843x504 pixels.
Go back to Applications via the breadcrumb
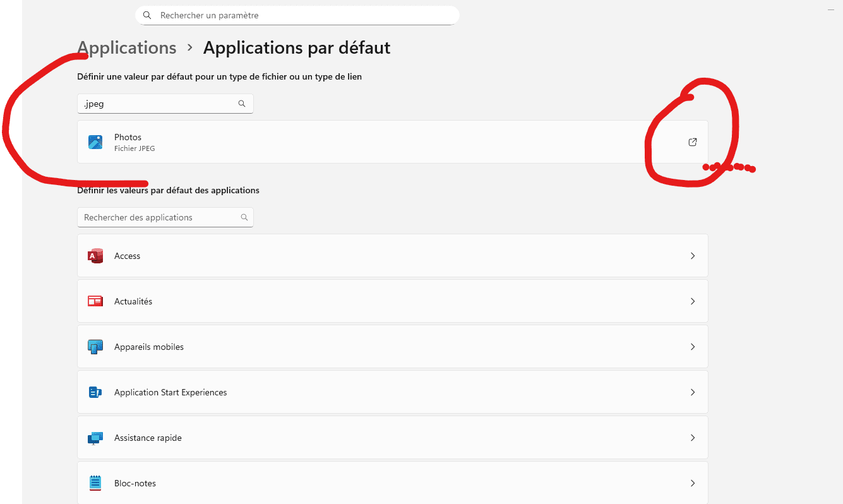127,48
